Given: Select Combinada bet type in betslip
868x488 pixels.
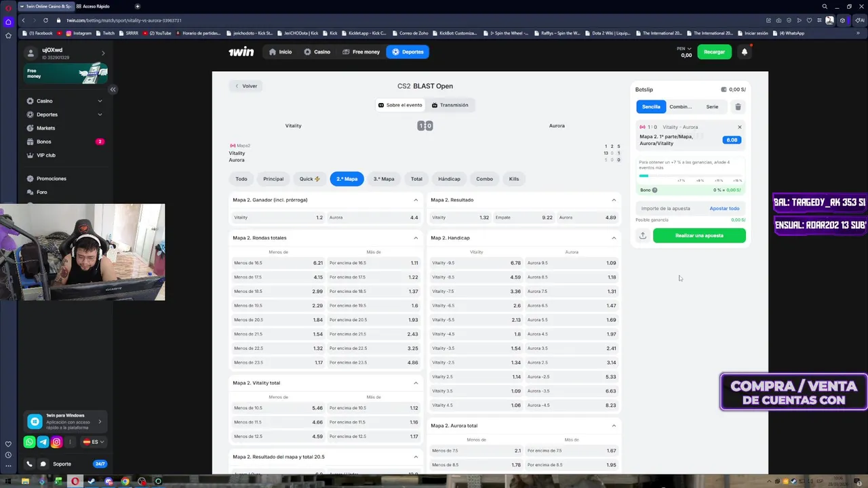Looking at the screenshot, I should [680, 106].
